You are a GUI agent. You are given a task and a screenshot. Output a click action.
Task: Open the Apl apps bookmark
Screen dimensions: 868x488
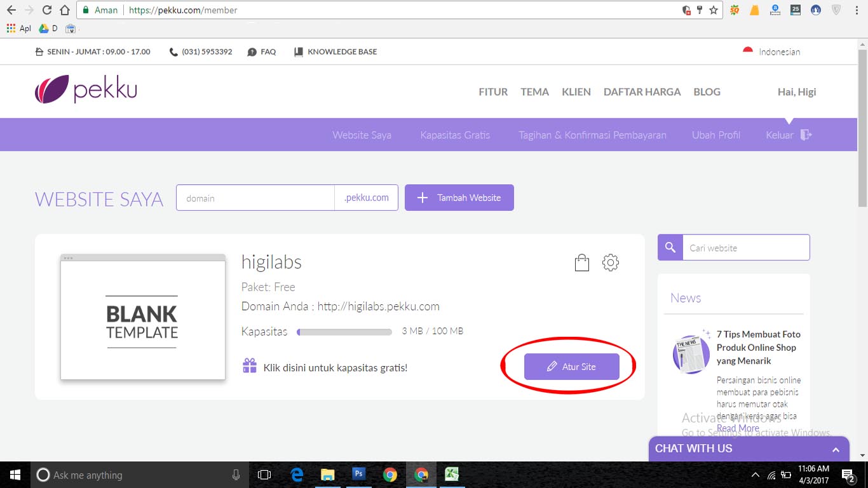tap(19, 29)
